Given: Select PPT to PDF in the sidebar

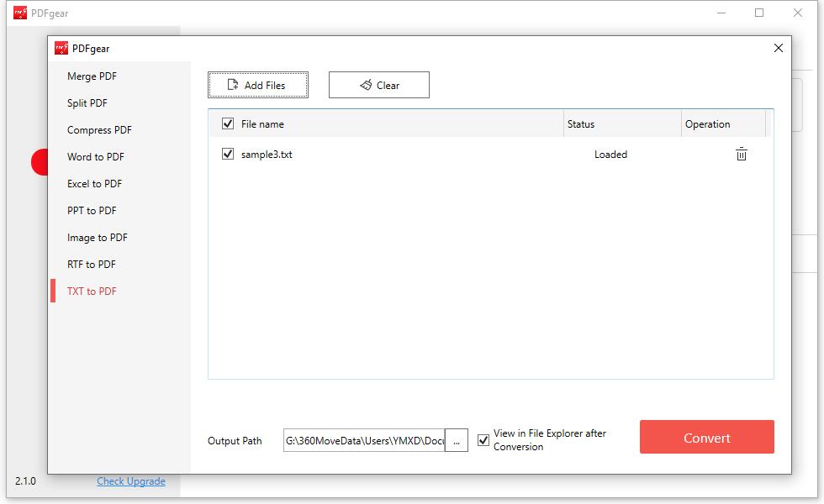Looking at the screenshot, I should (90, 210).
